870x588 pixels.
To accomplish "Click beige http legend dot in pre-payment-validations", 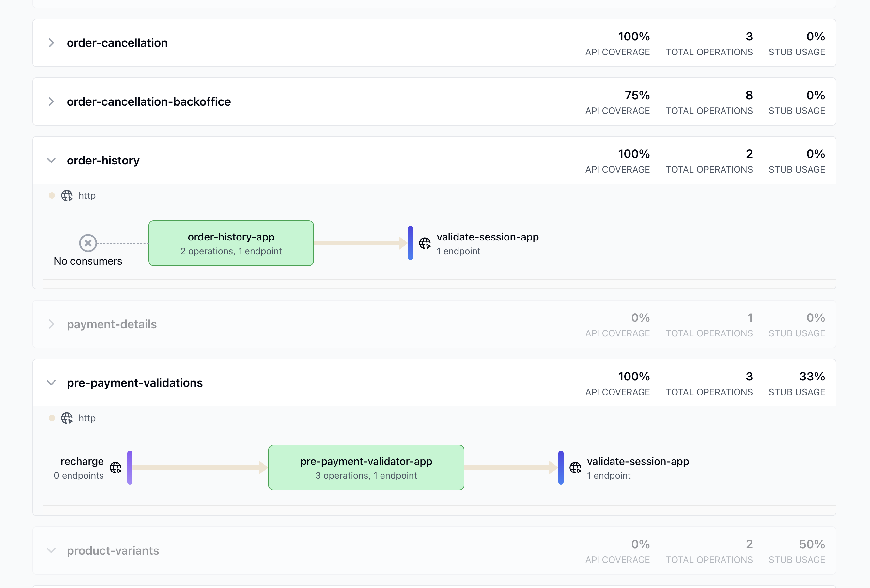I will coord(52,418).
